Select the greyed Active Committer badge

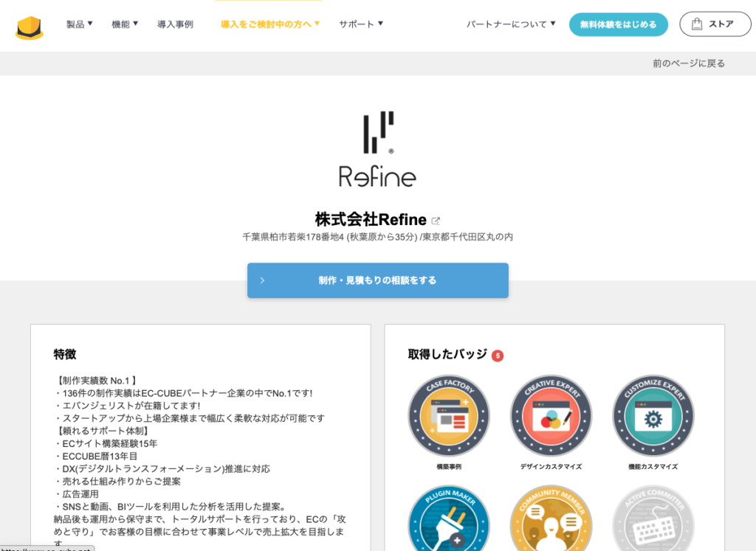click(x=653, y=518)
